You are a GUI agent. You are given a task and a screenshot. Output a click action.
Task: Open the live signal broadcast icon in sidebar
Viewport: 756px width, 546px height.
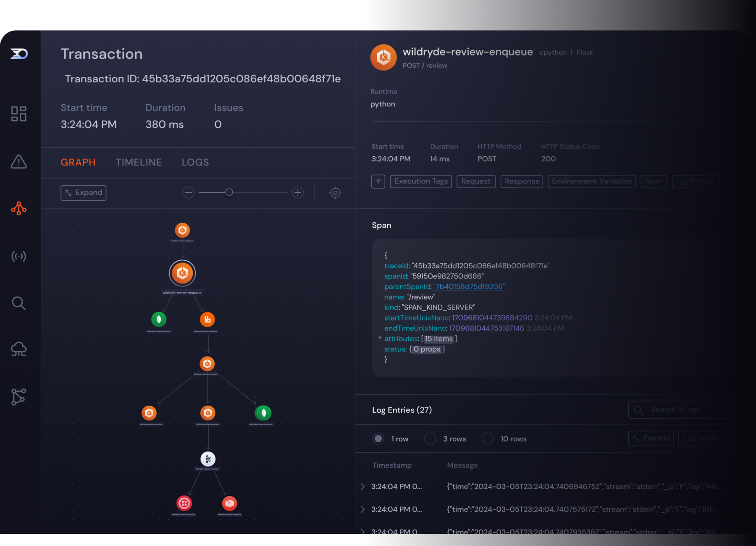[x=18, y=256]
